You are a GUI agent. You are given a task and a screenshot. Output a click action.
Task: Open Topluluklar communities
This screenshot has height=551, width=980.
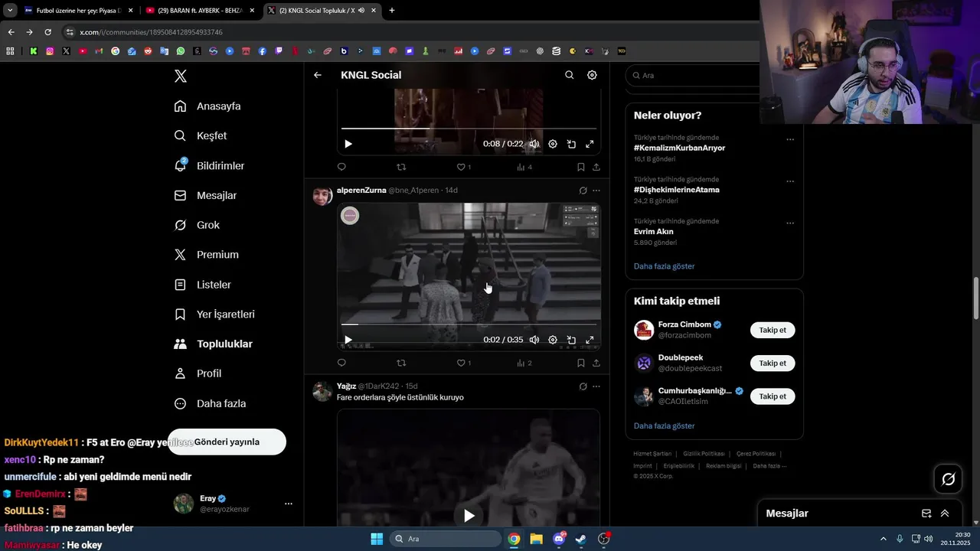click(x=213, y=344)
